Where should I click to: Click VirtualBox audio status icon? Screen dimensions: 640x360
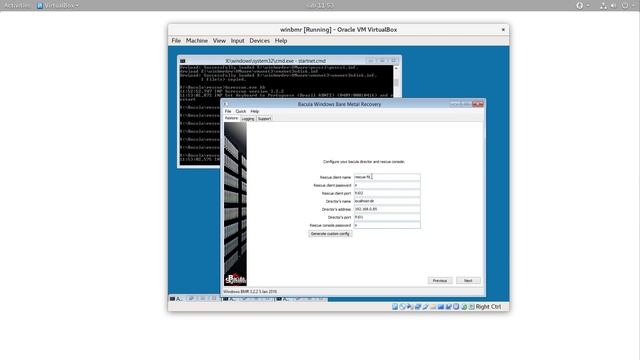(x=410, y=307)
